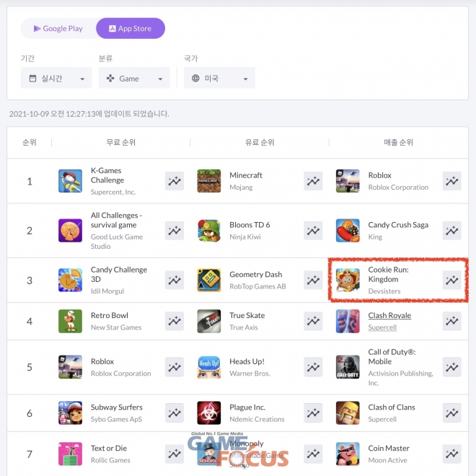Image resolution: width=476 pixels, height=476 pixels.
Task: Click the 무료 순위 column header
Action: [121, 142]
